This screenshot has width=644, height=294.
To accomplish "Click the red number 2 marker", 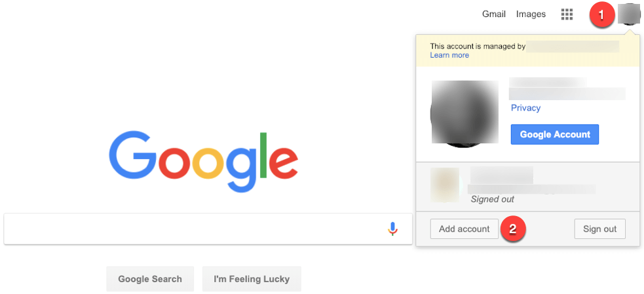I will (512, 229).
